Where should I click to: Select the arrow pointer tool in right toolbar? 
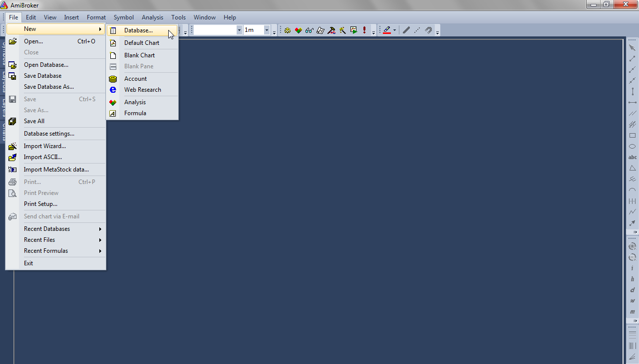click(x=633, y=47)
